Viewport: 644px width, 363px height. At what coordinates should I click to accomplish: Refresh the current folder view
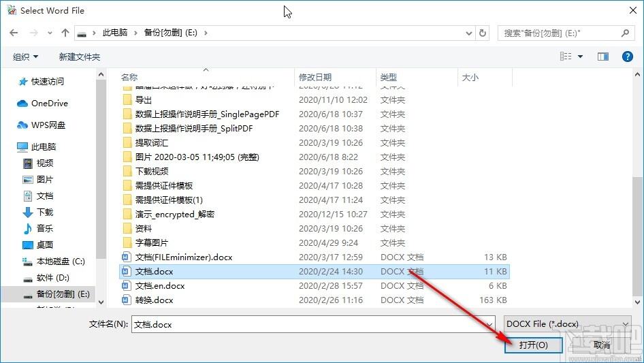click(483, 33)
